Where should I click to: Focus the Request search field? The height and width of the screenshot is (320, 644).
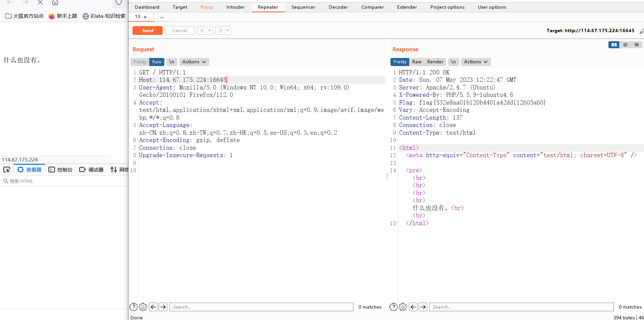pyautogui.click(x=262, y=307)
